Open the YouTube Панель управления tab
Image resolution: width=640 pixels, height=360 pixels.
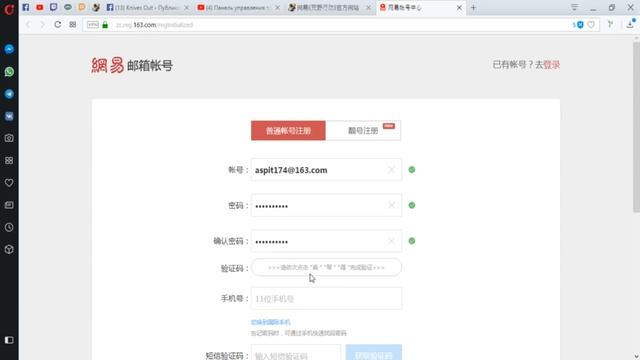233,7
